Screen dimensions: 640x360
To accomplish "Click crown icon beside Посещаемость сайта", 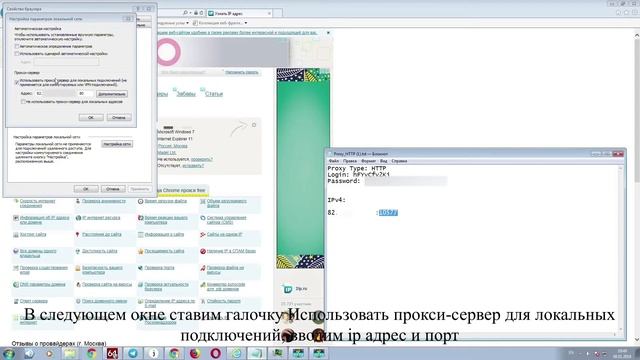I will [x=140, y=251].
